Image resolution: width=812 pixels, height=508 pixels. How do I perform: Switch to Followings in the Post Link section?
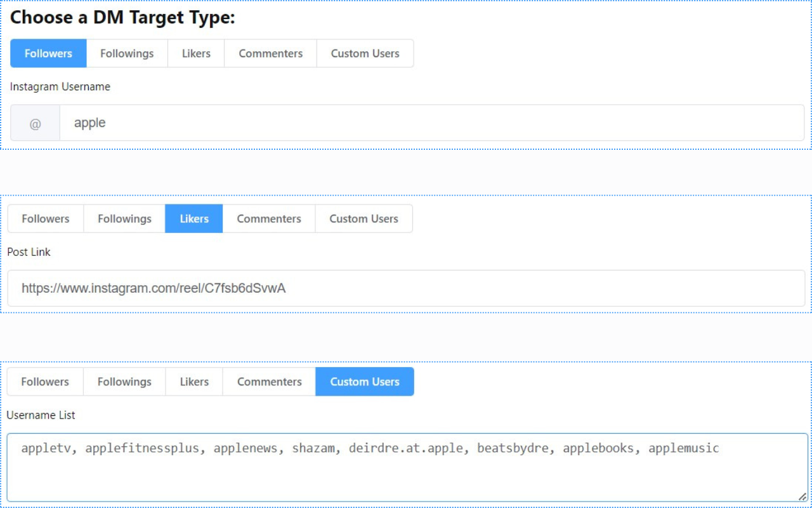pyautogui.click(x=124, y=218)
